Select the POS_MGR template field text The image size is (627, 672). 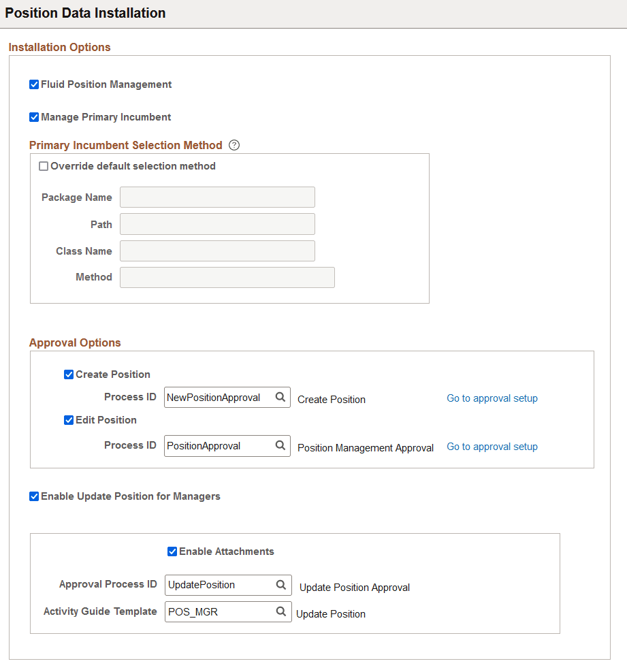(218, 611)
